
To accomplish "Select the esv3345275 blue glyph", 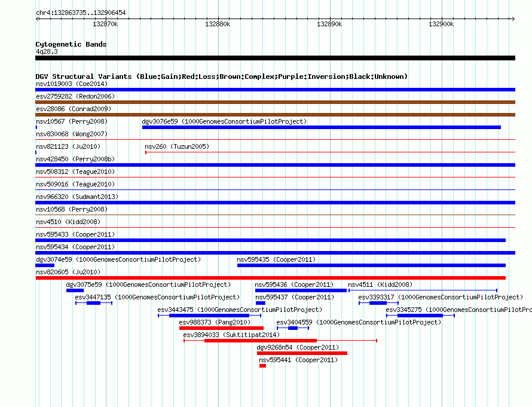I will click(420, 316).
